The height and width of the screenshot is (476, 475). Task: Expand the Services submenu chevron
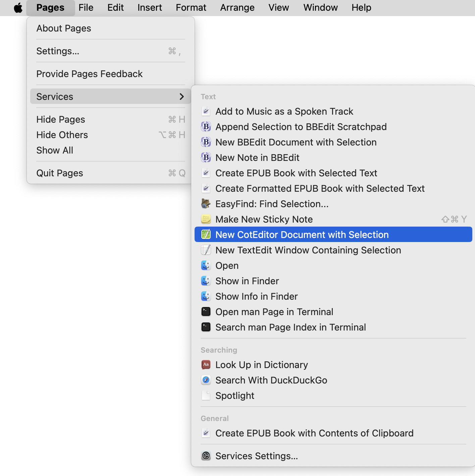[181, 97]
